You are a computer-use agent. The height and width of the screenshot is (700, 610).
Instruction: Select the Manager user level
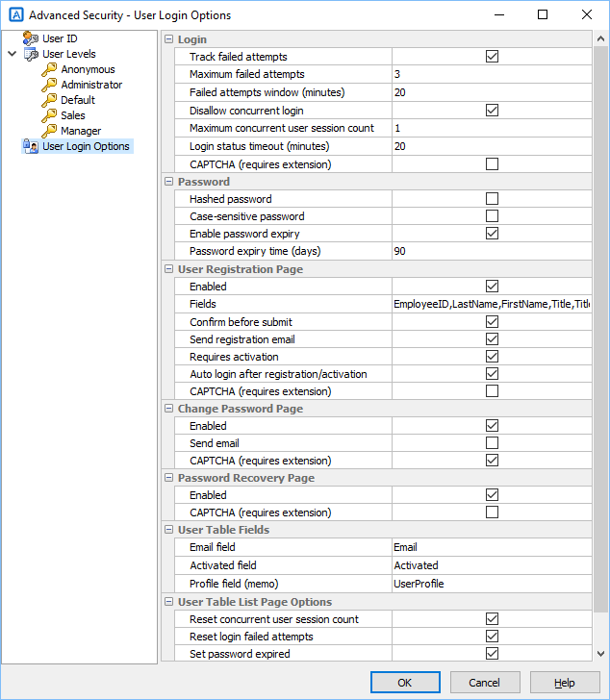click(81, 131)
